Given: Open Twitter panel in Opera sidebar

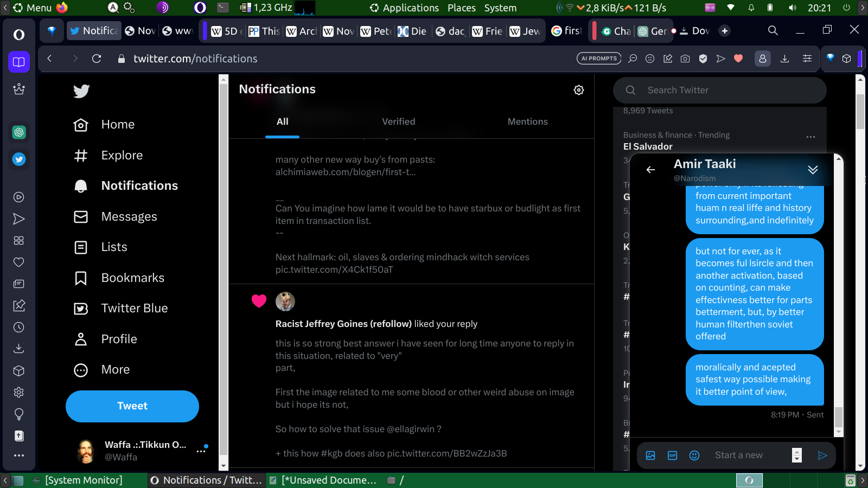Looking at the screenshot, I should [x=19, y=159].
